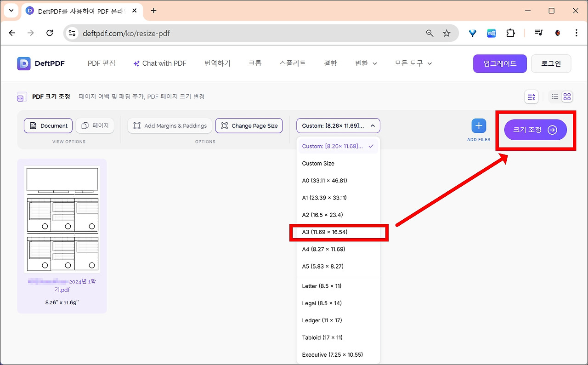
Task: Click the 업그레이드 button
Action: 500,64
